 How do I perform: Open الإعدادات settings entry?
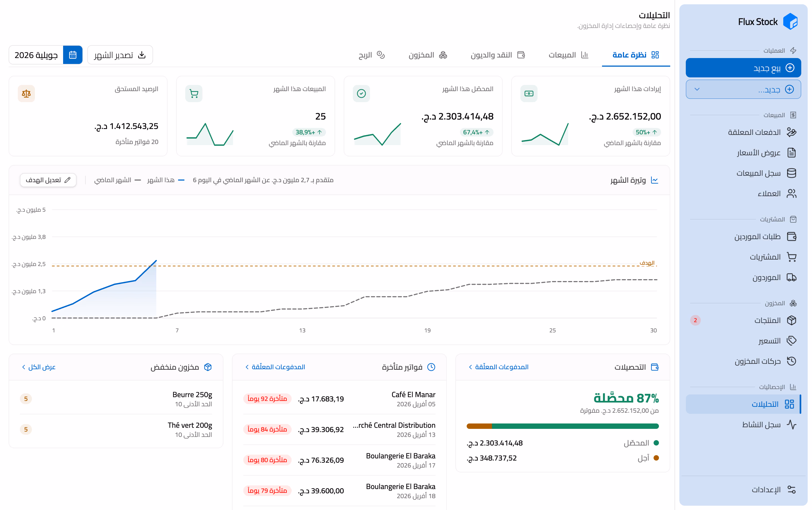coord(743,489)
